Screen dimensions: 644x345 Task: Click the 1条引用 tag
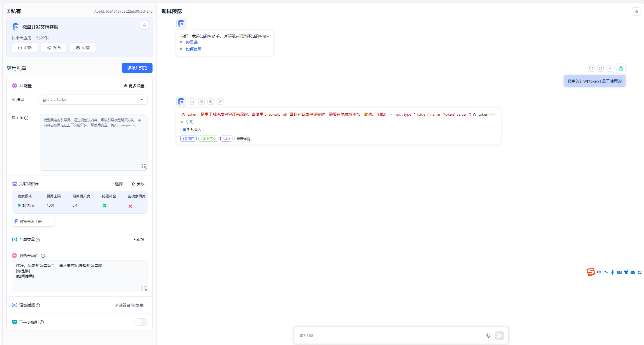(x=188, y=139)
